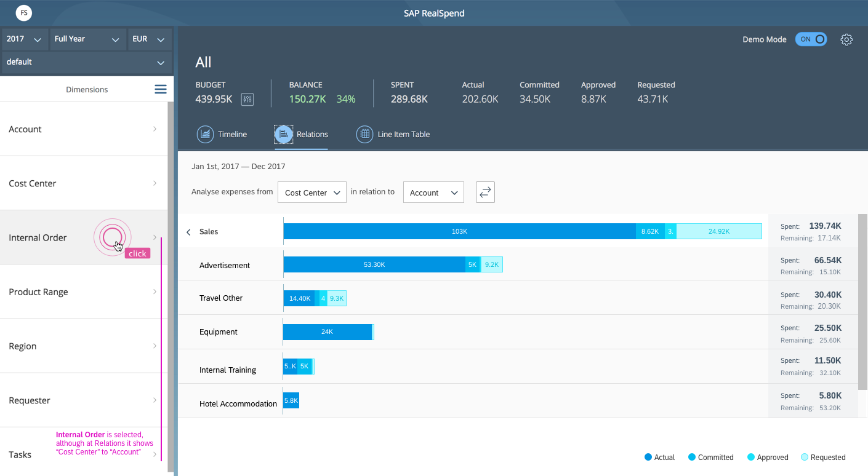
Task: Click the Internal Training 5K committed segment
Action: tap(304, 366)
